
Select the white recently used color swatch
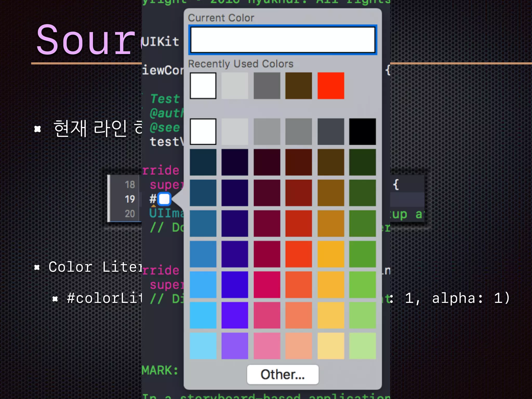[203, 86]
